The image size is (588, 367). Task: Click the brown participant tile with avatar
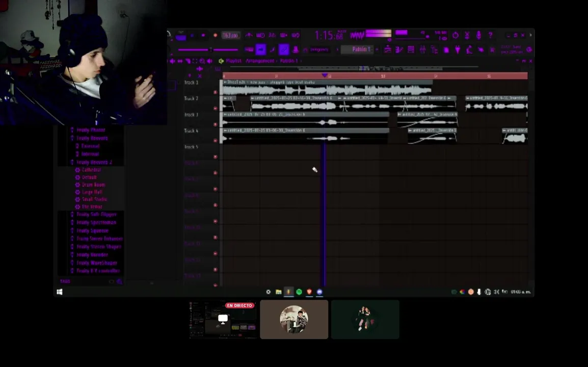(x=294, y=320)
